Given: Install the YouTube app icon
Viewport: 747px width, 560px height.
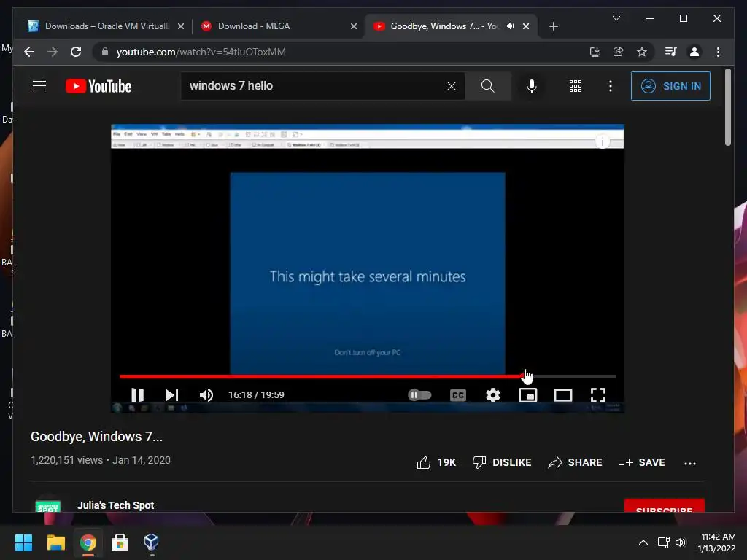Looking at the screenshot, I should pos(595,52).
